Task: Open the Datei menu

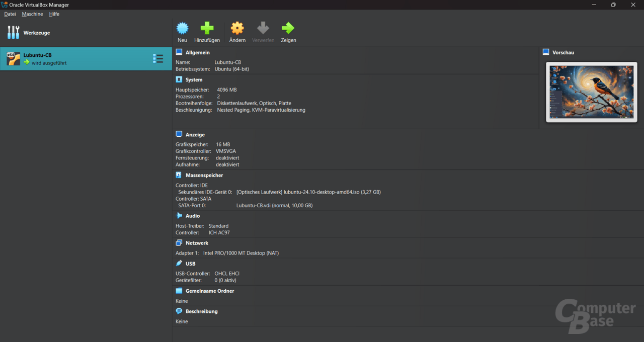Action: [x=10, y=14]
